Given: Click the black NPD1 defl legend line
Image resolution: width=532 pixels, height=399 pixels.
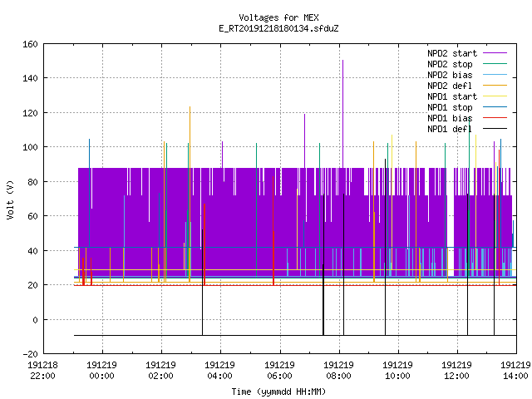Looking at the screenshot, I should coord(495,129).
